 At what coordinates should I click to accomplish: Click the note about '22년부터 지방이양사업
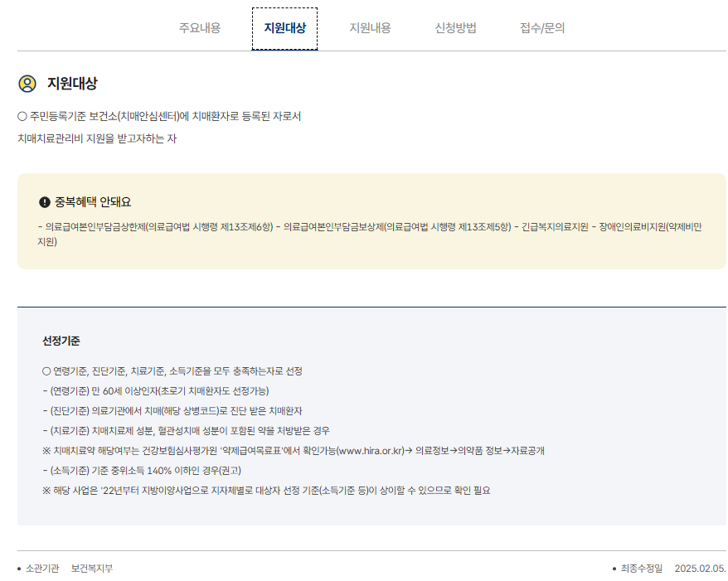[266, 491]
